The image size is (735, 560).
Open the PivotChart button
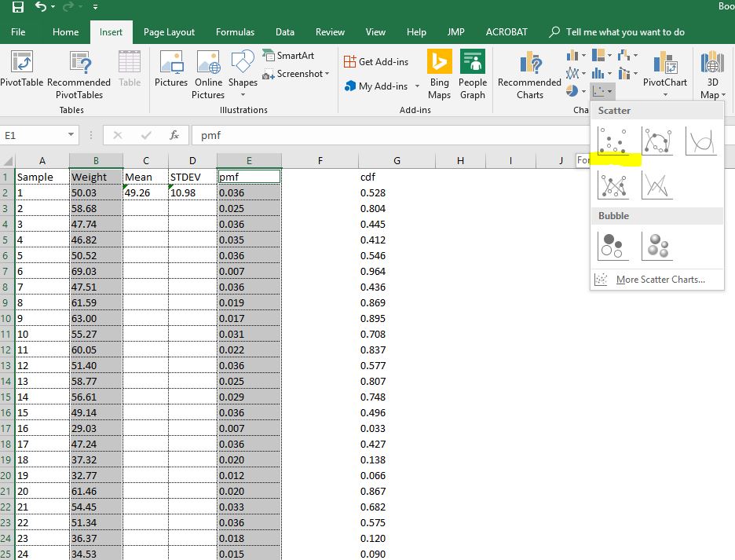tap(664, 74)
